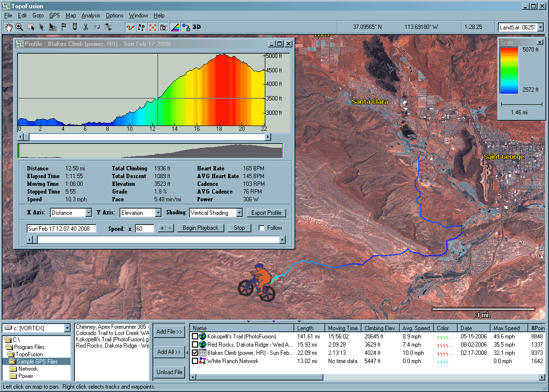Image resolution: width=549 pixels, height=392 pixels.
Task: Select the pencil track drawing tool
Action: 74,27
